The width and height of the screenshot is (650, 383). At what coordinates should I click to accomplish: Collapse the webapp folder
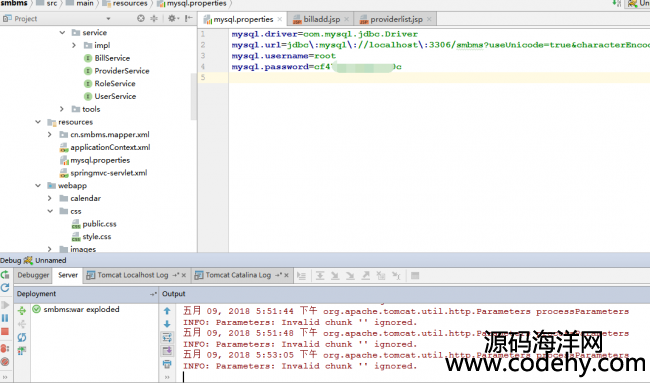38,186
